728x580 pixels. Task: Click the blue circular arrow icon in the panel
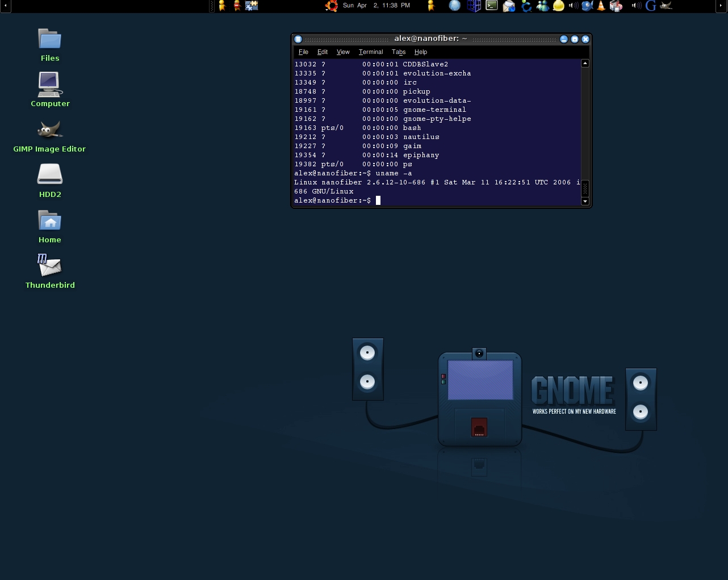526,6
